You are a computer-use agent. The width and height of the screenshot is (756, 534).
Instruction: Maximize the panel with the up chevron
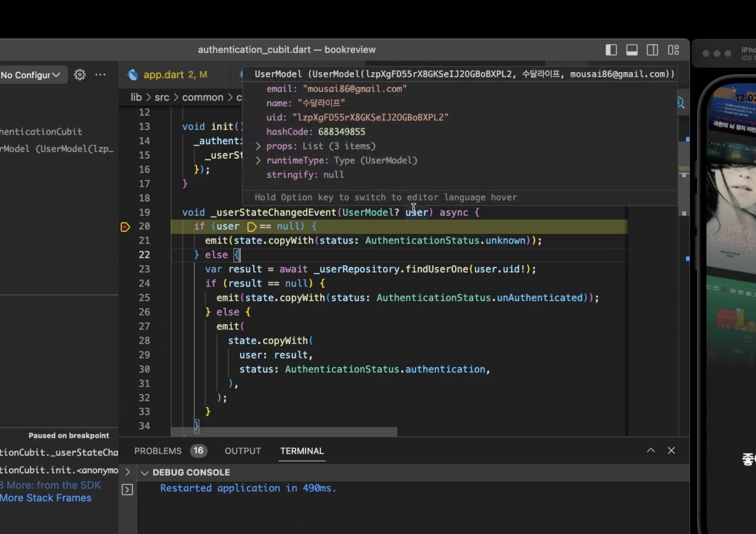pos(651,451)
